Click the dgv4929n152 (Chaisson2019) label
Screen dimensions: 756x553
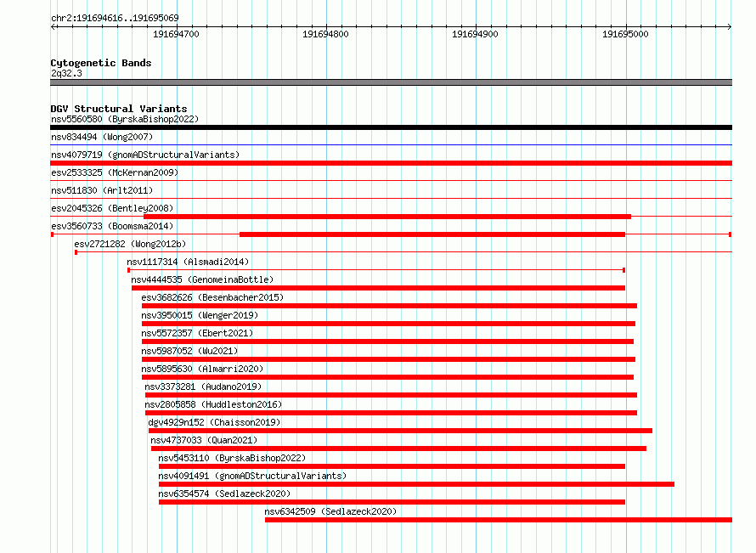pyautogui.click(x=214, y=422)
